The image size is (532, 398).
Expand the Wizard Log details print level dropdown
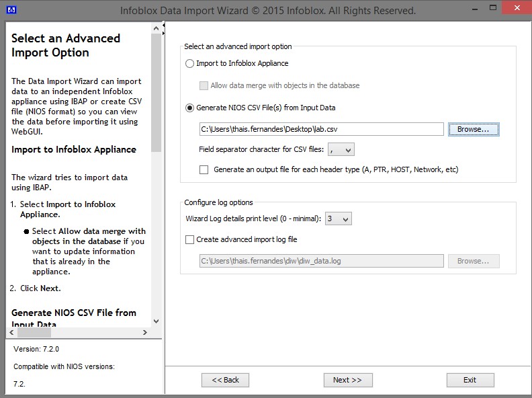338,219
